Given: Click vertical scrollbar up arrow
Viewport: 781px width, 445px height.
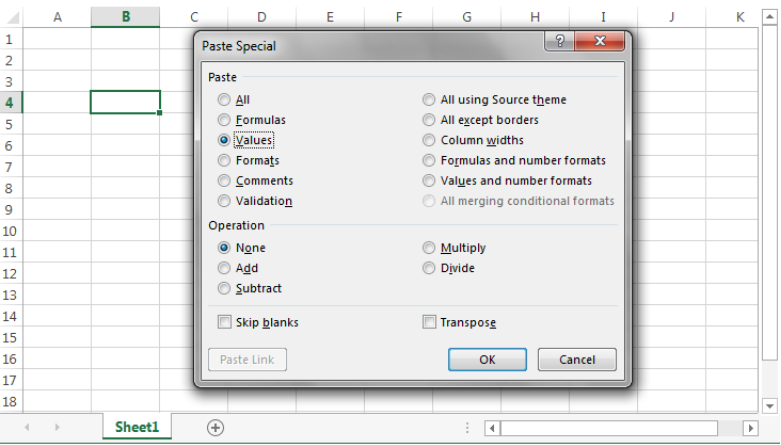Looking at the screenshot, I should point(770,17).
